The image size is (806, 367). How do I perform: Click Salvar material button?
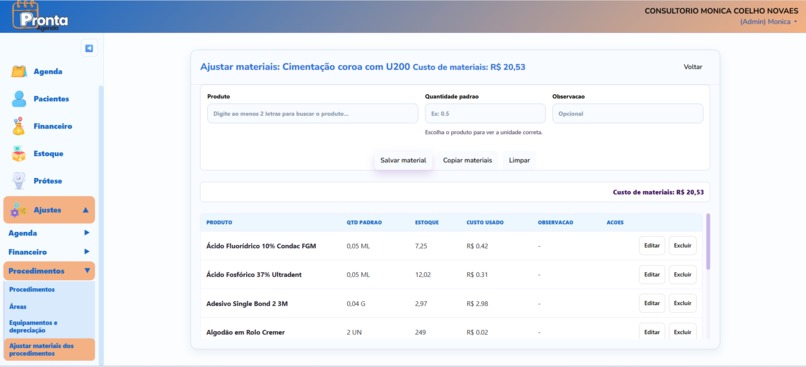(403, 160)
